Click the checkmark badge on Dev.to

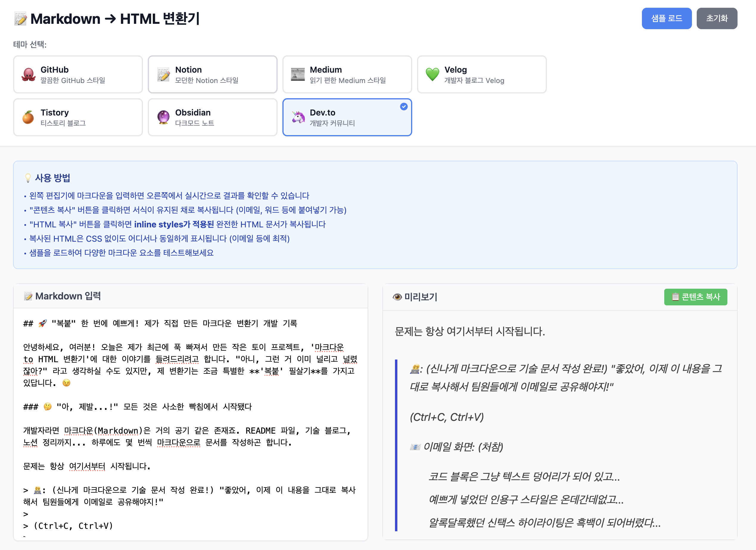pyautogui.click(x=404, y=107)
